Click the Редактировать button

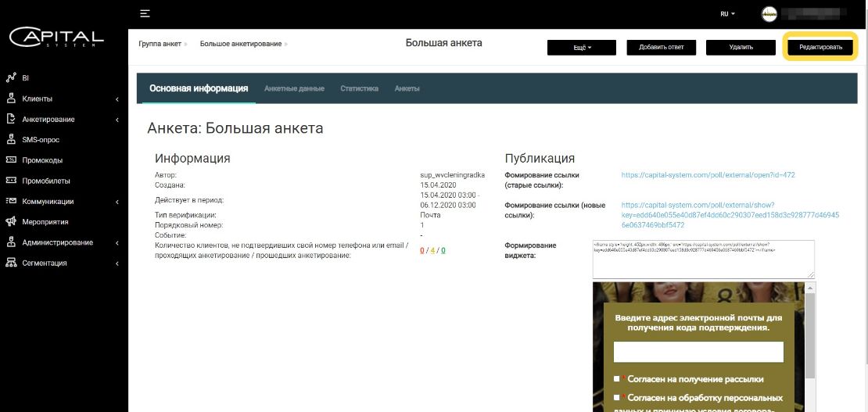point(820,48)
